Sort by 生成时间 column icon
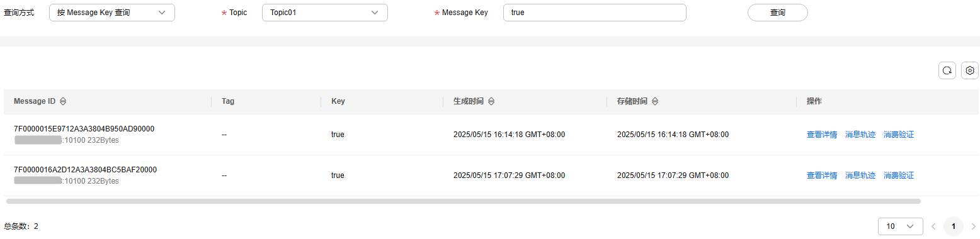Image resolution: width=980 pixels, height=239 pixels. 491,101
